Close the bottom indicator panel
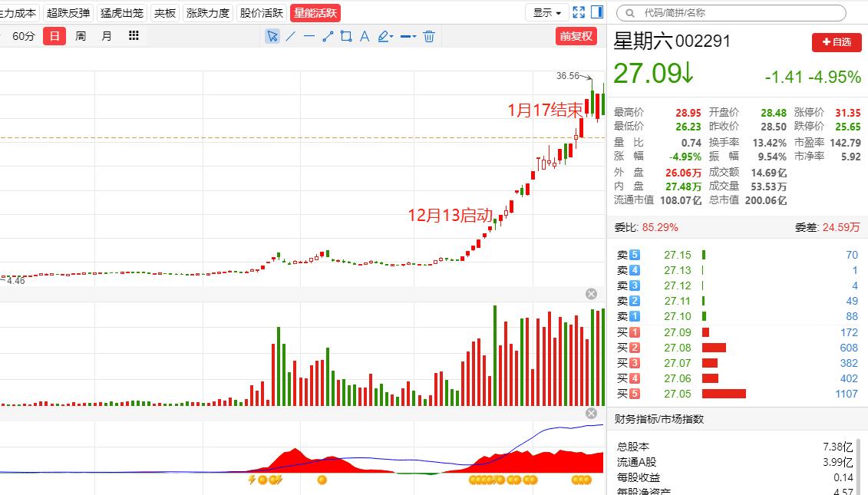Viewport: 868px width, 495px height. coord(591,412)
